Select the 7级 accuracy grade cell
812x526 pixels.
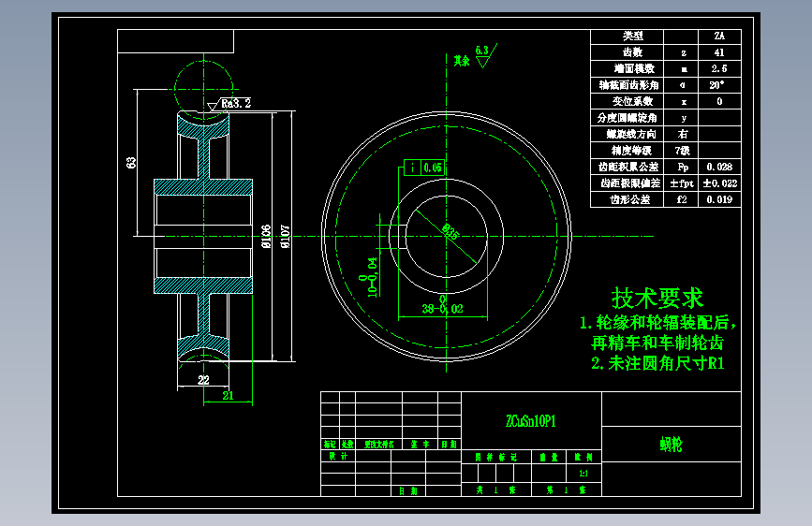tap(683, 151)
